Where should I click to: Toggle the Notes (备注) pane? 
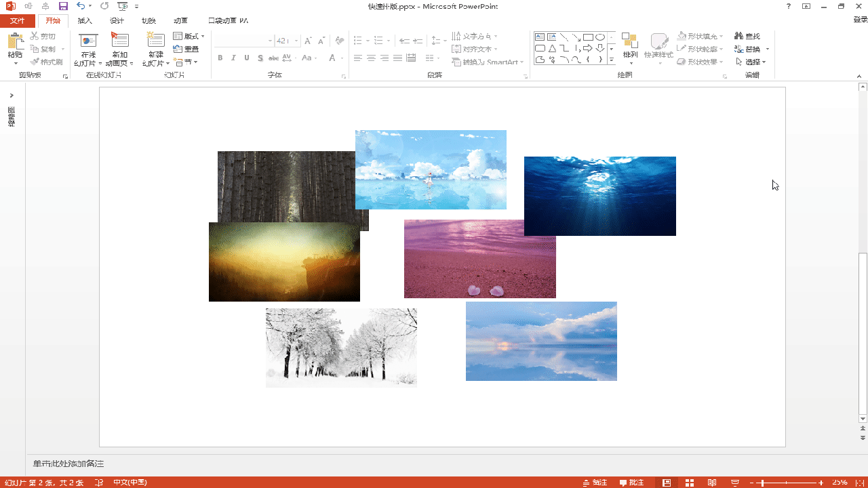(595, 483)
